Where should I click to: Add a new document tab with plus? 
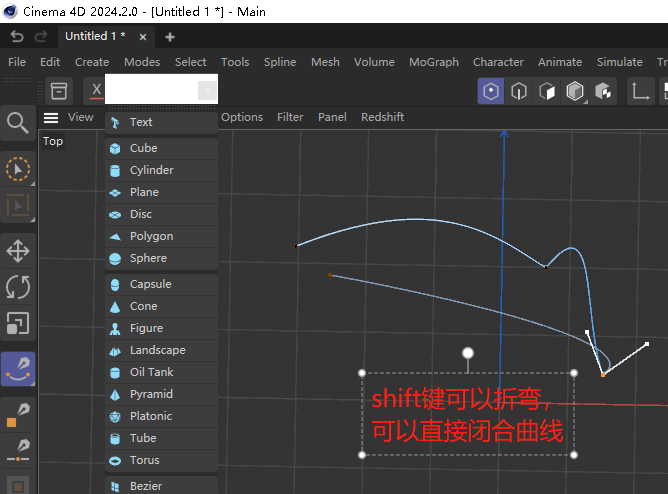coord(170,37)
